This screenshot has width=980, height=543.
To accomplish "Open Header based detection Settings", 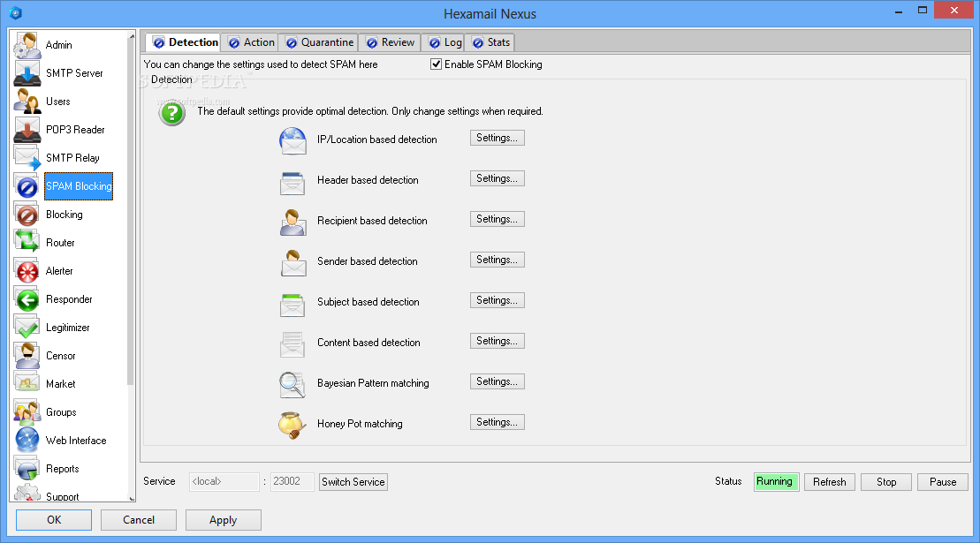I will [x=497, y=178].
